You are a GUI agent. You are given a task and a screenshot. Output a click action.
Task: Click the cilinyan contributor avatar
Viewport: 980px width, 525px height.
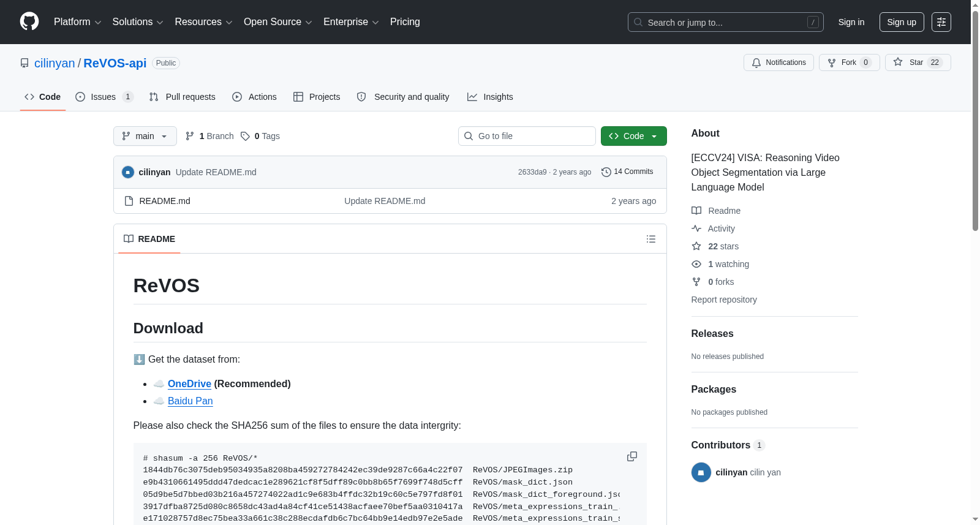pos(701,472)
